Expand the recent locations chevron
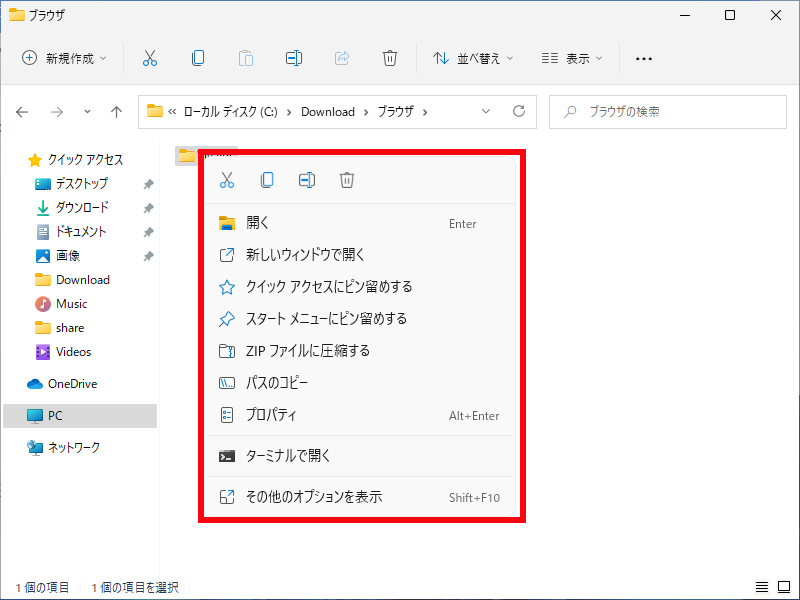The image size is (800, 600). pyautogui.click(x=87, y=111)
